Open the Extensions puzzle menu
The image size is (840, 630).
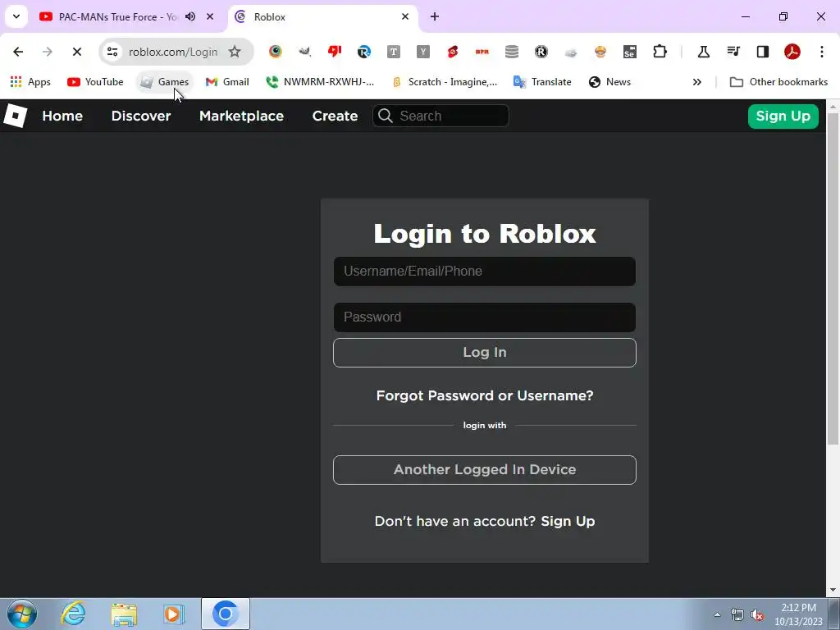pos(660,52)
